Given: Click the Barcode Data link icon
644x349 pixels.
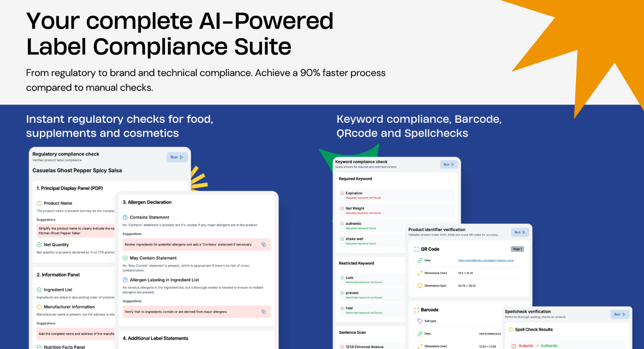Looking at the screenshot, I should click(x=420, y=334).
